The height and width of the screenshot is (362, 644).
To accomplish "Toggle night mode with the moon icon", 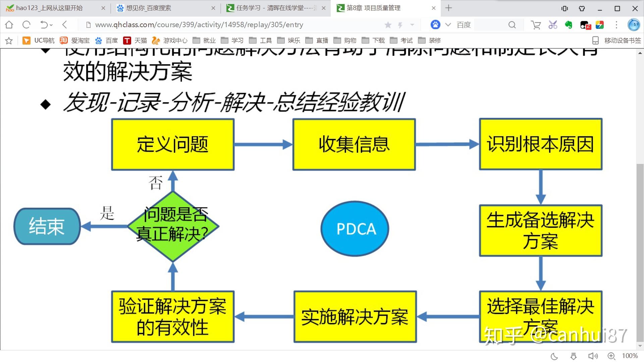I will point(555,356).
